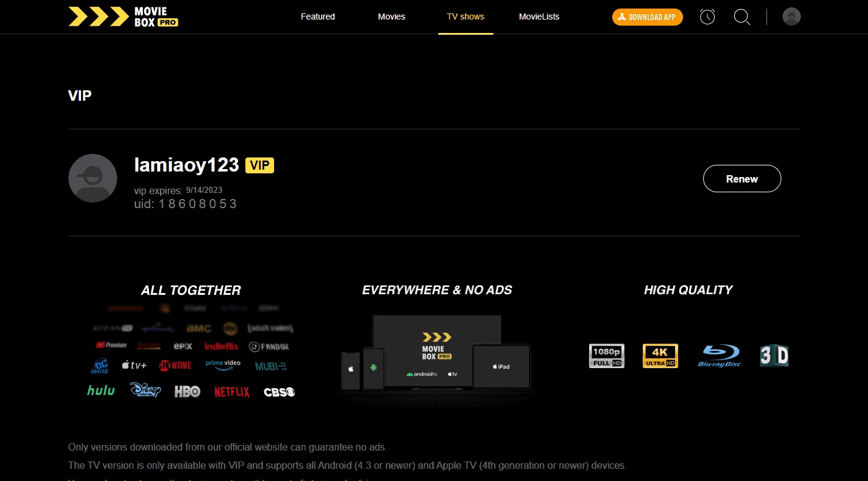
Task: Click the orange Download App button
Action: pos(648,17)
